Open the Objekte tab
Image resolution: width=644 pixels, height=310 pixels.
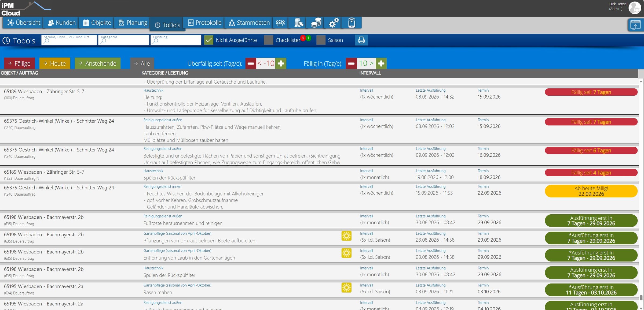pos(97,23)
